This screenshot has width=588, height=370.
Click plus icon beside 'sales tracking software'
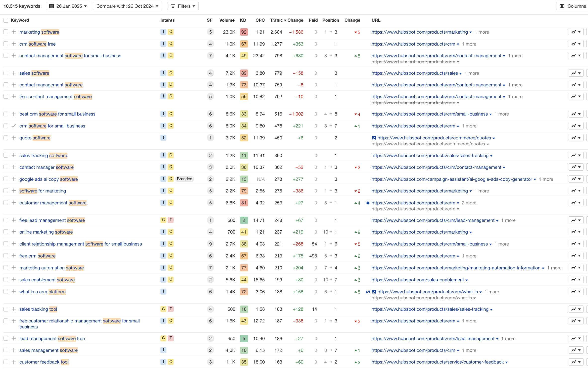point(14,155)
